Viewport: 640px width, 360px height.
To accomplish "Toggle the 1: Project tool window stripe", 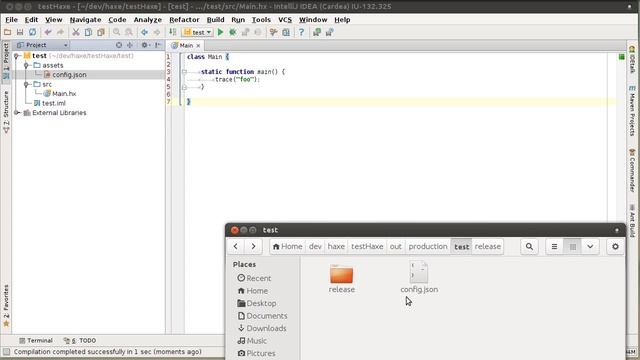I will coord(6,62).
